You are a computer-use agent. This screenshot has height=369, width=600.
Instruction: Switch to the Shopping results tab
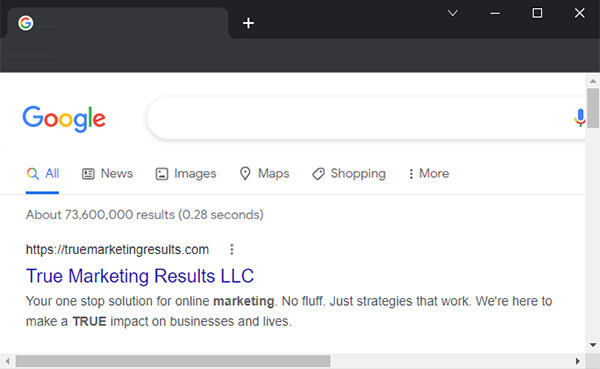coord(349,173)
